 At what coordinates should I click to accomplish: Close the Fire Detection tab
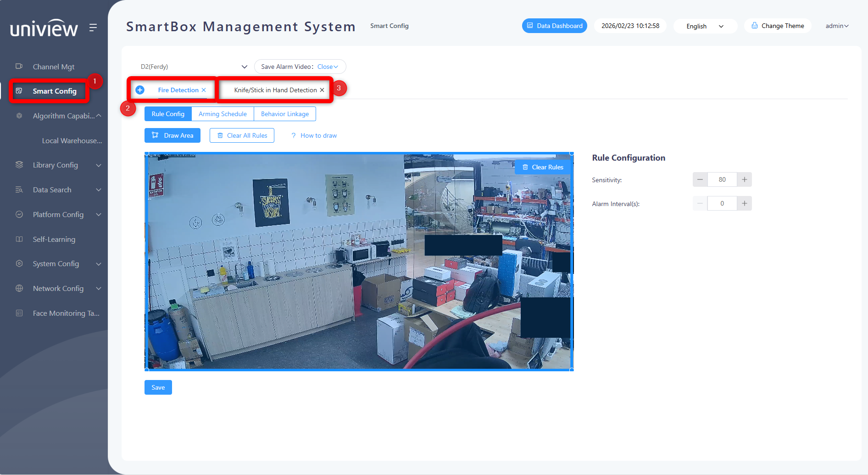point(204,90)
